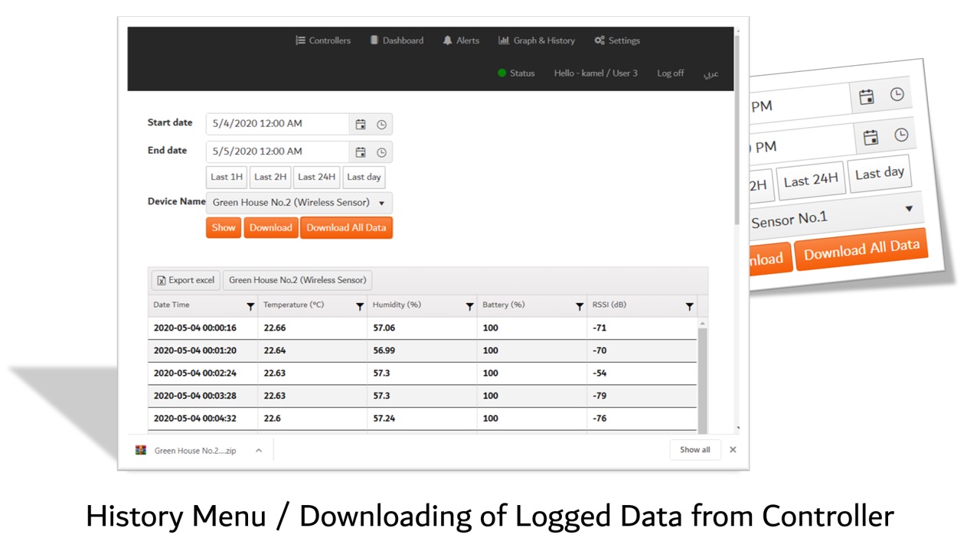Open download options chevron for zip file
Image resolution: width=980 pixels, height=551 pixels.
[x=259, y=451]
